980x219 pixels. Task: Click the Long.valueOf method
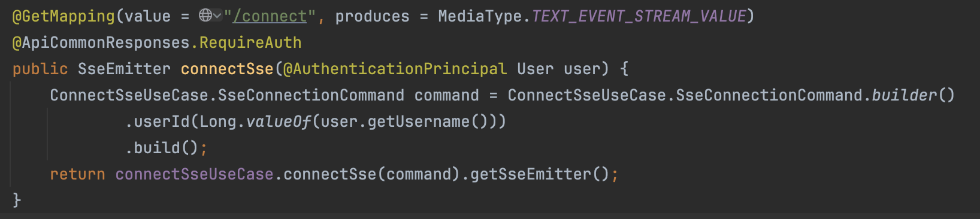(256, 121)
